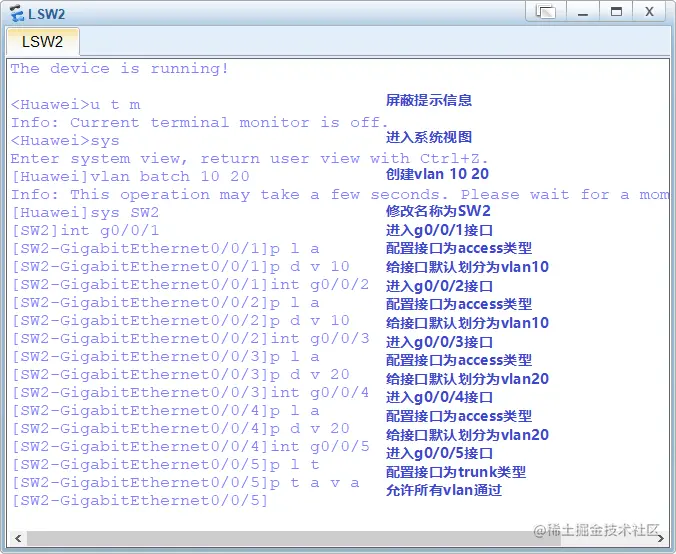Screen dimensions: 676x554
Task: Click the 'int g0/0/3' command line
Action: coord(190,338)
